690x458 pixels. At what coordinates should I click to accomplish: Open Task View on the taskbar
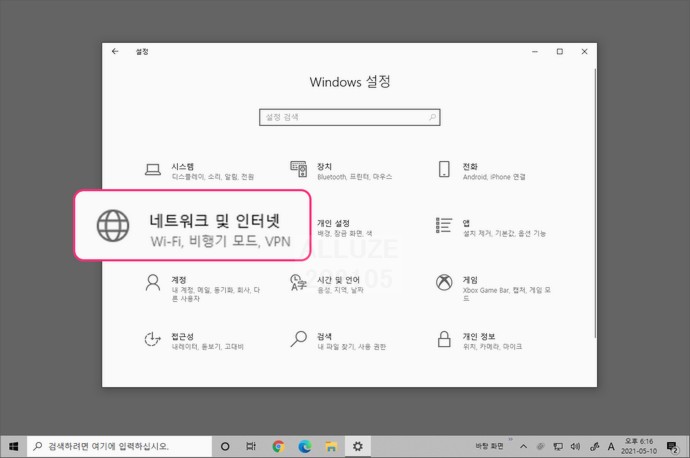251,447
